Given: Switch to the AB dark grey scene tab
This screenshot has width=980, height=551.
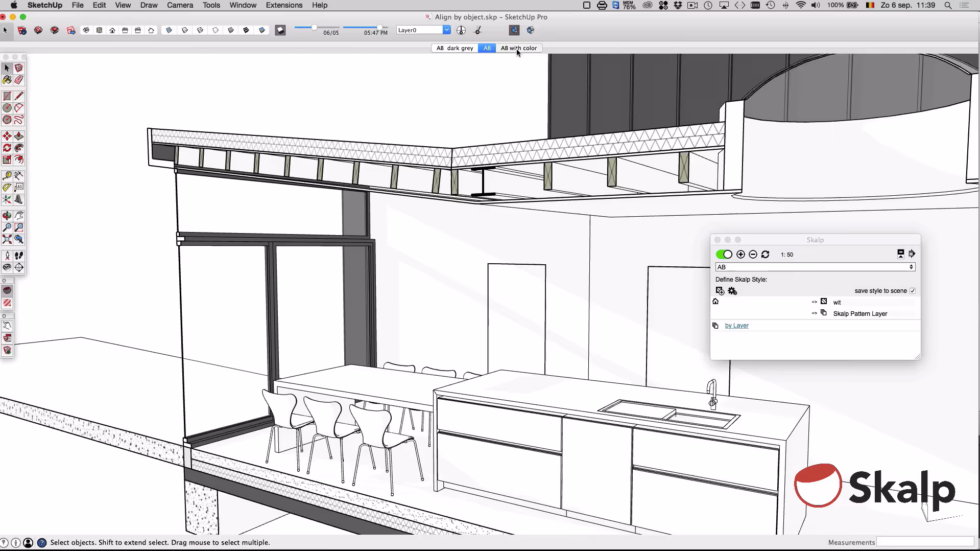Looking at the screenshot, I should point(455,48).
